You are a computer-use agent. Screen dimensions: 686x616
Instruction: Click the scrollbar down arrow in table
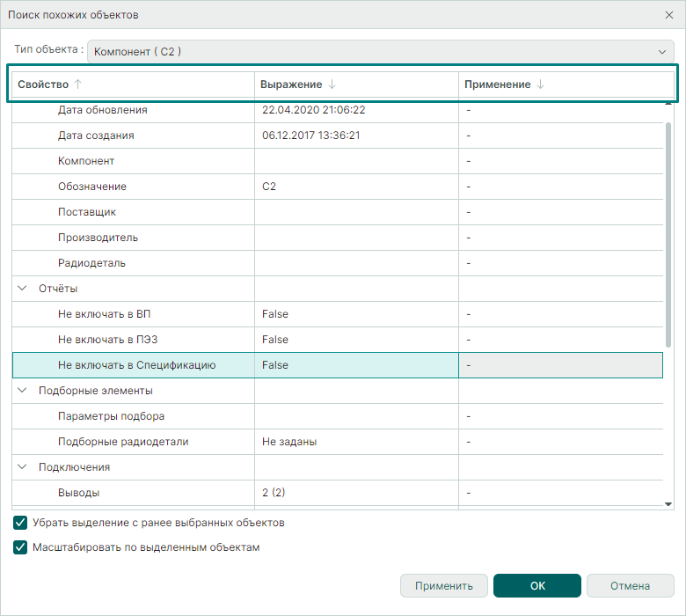[668, 503]
